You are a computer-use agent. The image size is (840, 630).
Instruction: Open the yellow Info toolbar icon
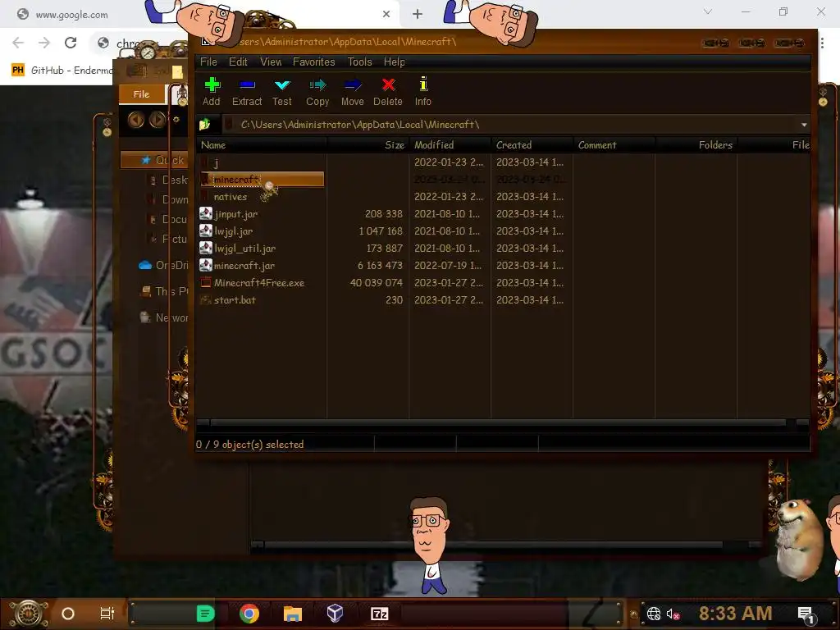423,84
